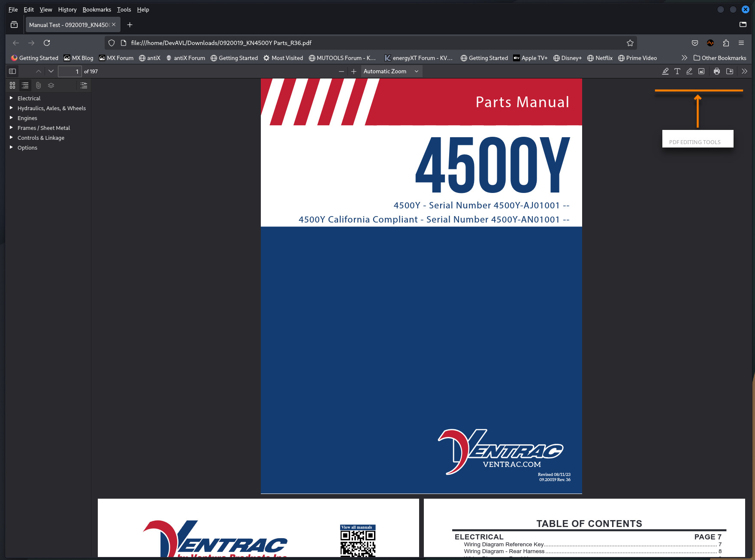Close the Manual Test tab
The width and height of the screenshot is (755, 560).
click(114, 24)
